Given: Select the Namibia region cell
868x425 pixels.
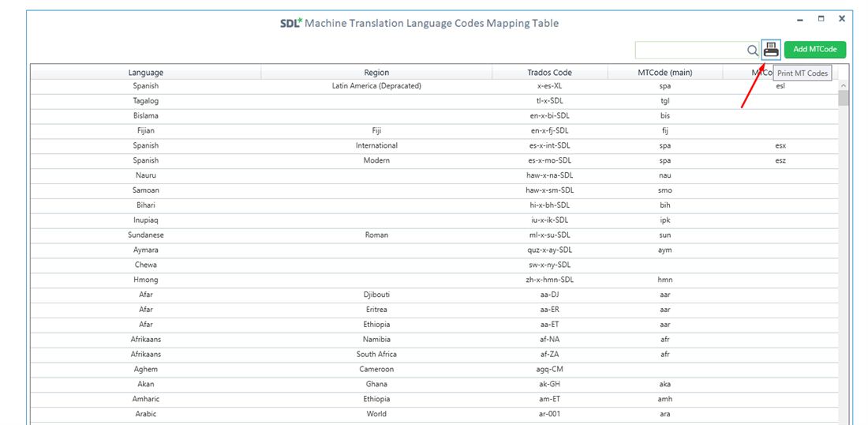Looking at the screenshot, I should click(x=376, y=339).
